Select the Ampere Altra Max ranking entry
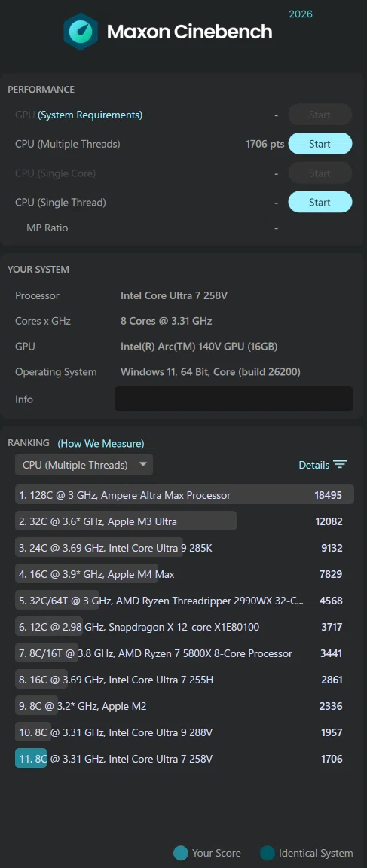Viewport: 367px width, 868px height. tap(185, 495)
